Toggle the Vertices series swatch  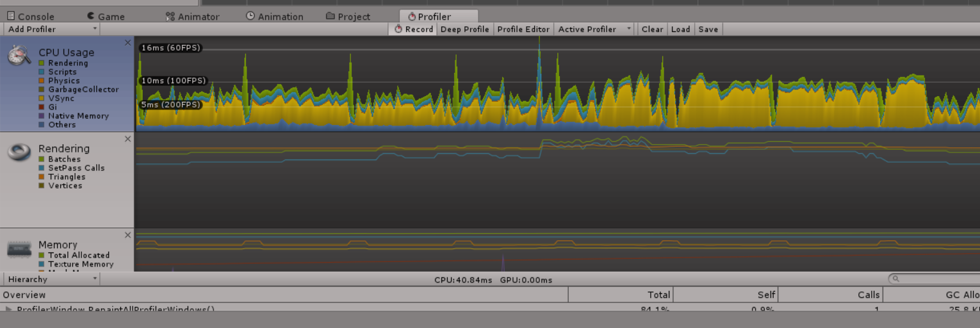[42, 186]
